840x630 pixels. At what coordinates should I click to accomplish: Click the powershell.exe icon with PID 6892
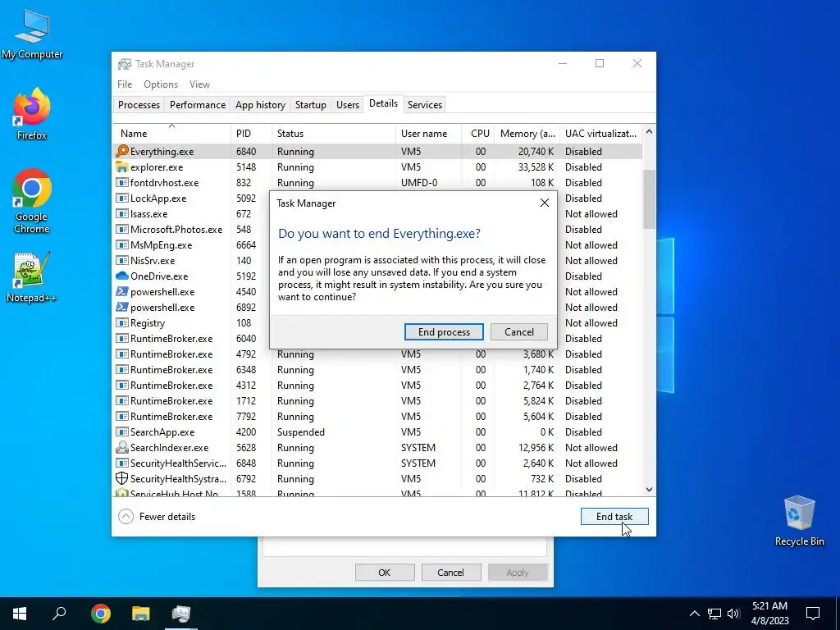pos(122,308)
